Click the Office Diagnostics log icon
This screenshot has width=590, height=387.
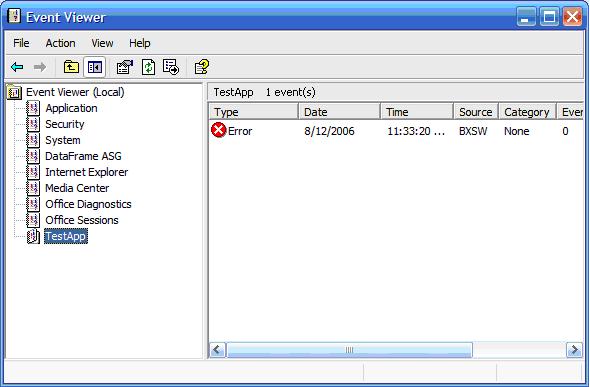(33, 204)
